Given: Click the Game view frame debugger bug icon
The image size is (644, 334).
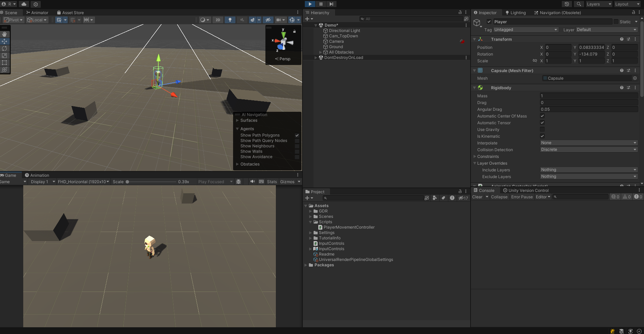Looking at the screenshot, I should pyautogui.click(x=238, y=182).
